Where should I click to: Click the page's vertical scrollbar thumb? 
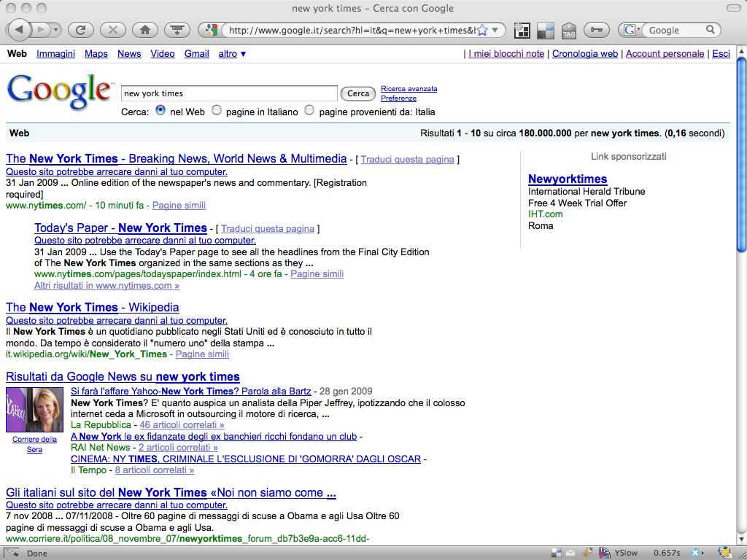pos(741,155)
